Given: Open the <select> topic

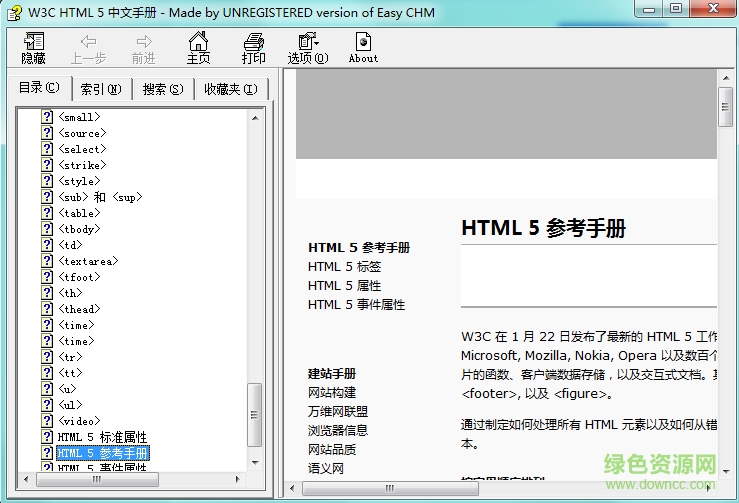Looking at the screenshot, I should point(82,149).
